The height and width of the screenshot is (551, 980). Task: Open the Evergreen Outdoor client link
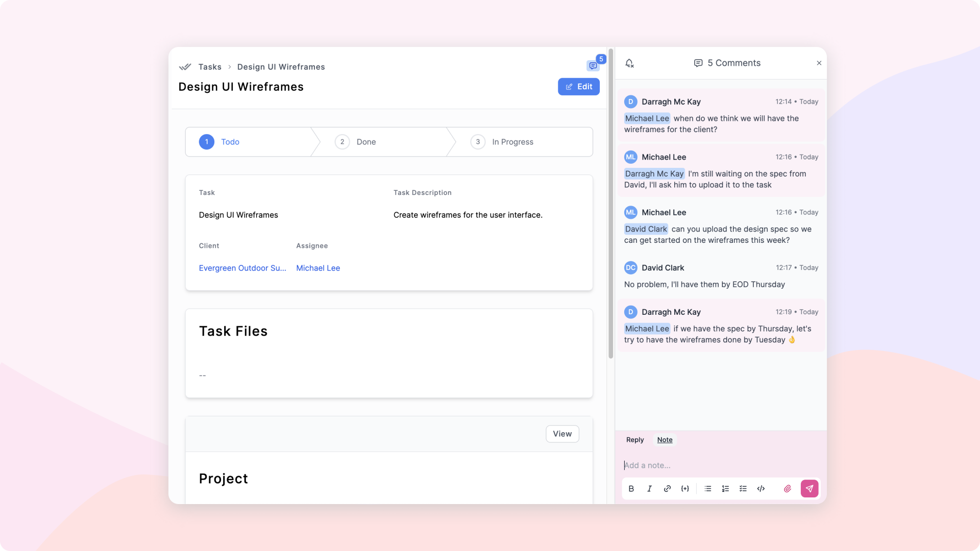point(242,268)
